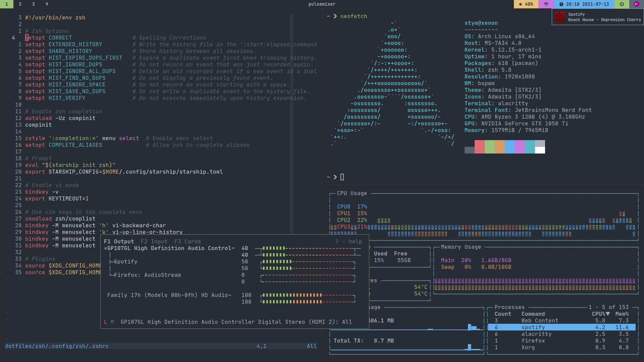The image size is (644, 362).
Task: Select the spotify row in Processes
Action: point(533,327)
